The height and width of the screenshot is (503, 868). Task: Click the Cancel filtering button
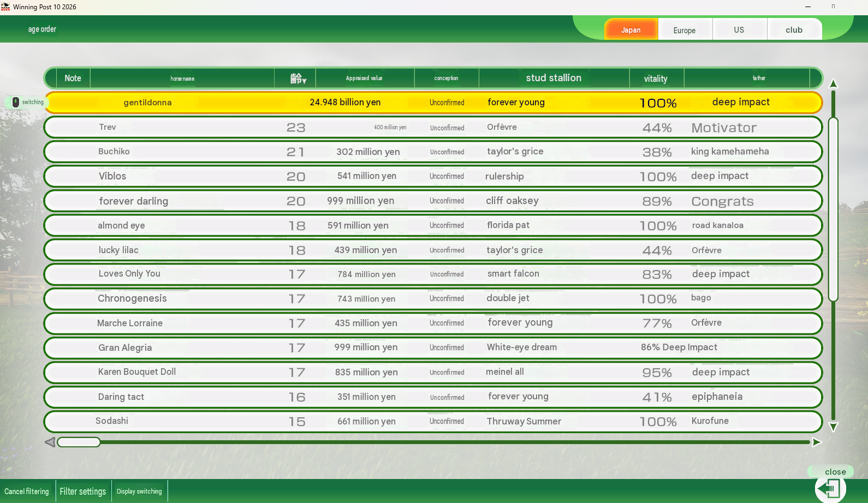(x=27, y=492)
